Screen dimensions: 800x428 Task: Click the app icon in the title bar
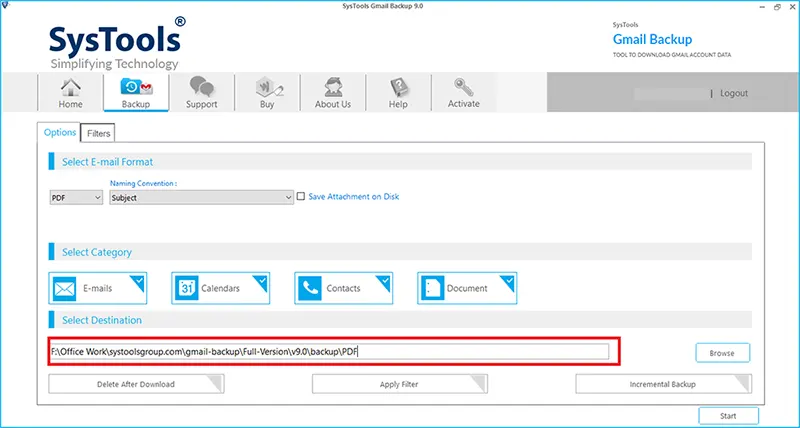tap(6, 6)
